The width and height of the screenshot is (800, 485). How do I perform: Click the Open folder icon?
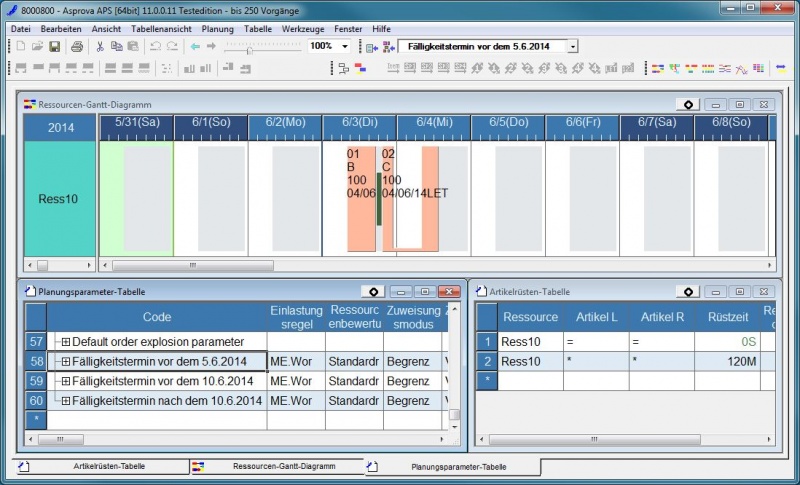37,47
